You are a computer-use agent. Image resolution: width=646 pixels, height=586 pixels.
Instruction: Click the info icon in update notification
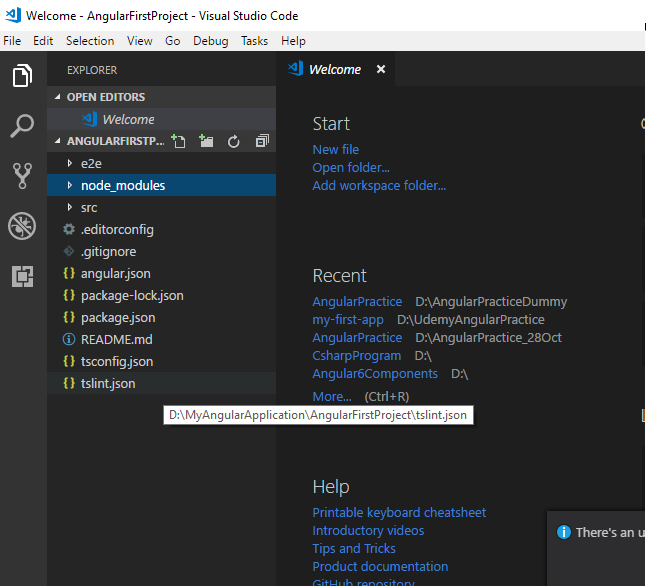(564, 532)
